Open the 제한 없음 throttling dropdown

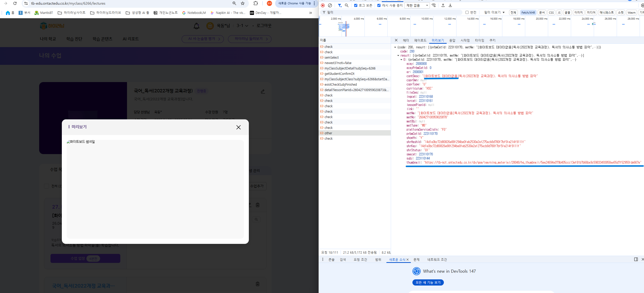417,5
